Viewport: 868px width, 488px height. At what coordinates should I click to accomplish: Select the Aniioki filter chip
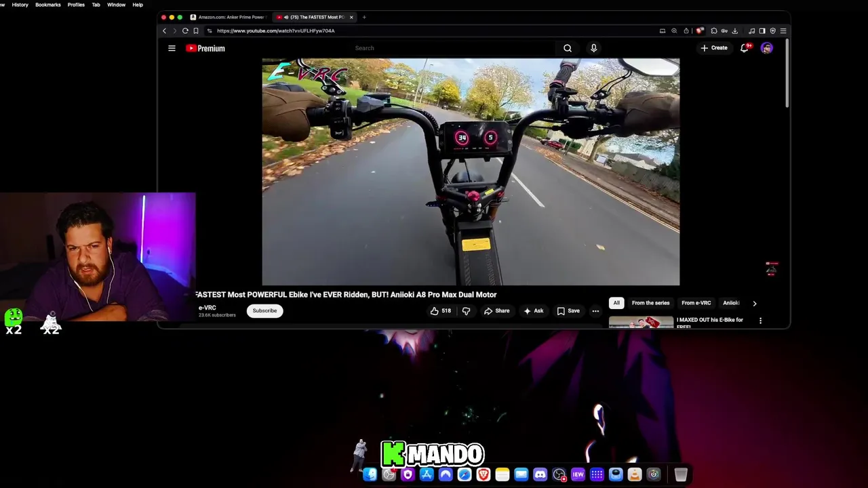coord(731,303)
